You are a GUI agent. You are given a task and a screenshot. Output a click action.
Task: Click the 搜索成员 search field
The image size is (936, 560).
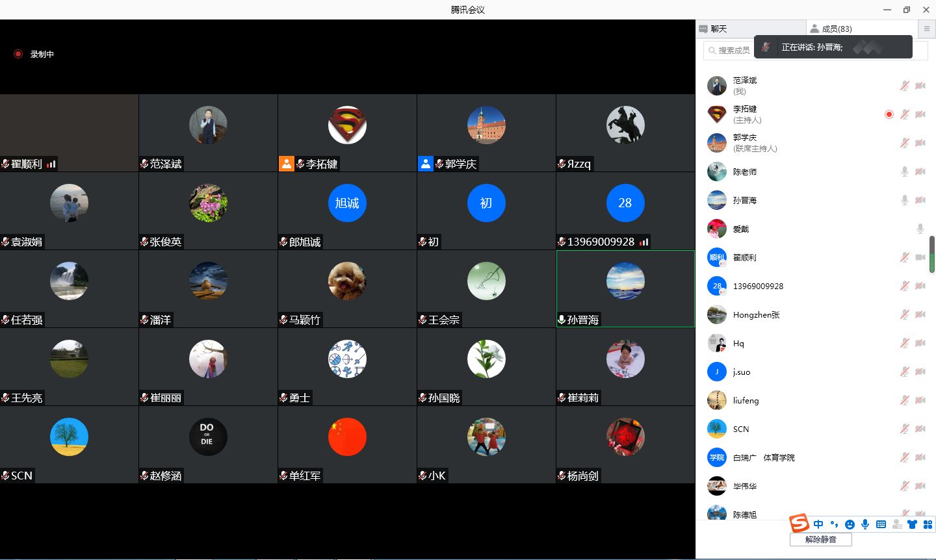(x=731, y=51)
